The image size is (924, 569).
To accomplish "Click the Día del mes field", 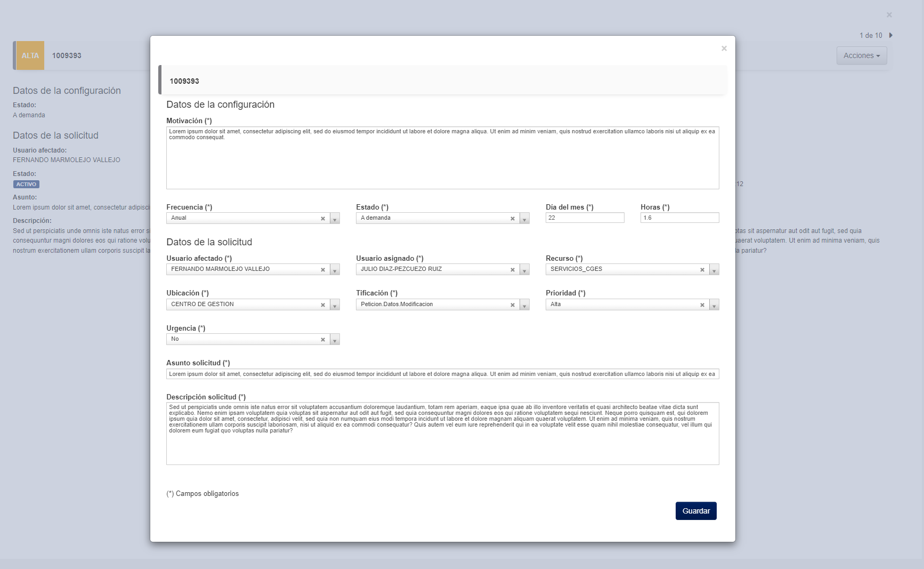I will click(585, 218).
